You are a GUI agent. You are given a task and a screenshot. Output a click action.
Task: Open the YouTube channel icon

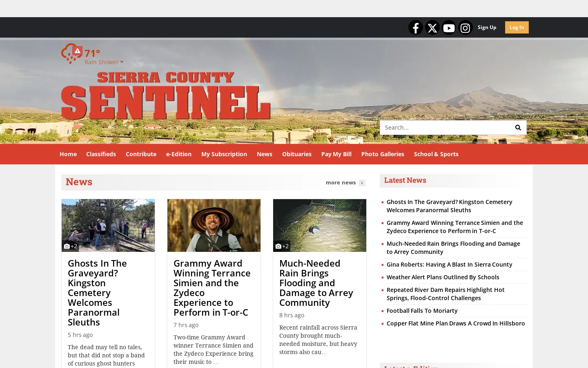449,27
